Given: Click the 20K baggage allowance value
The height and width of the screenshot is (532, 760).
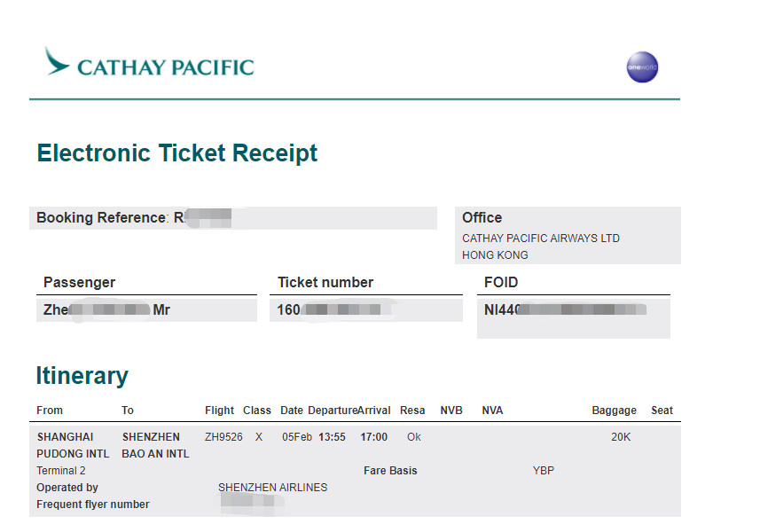Looking at the screenshot, I should pos(621,437).
